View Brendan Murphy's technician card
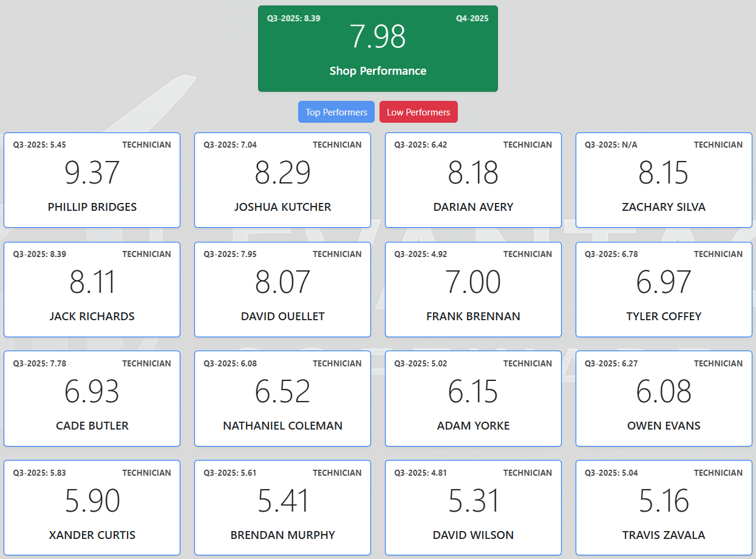 point(282,508)
